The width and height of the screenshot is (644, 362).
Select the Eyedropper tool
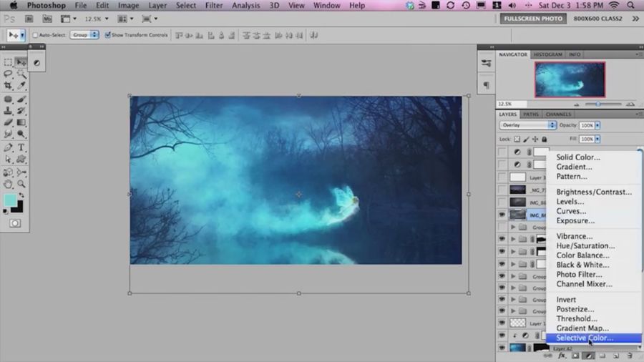[x=21, y=85]
